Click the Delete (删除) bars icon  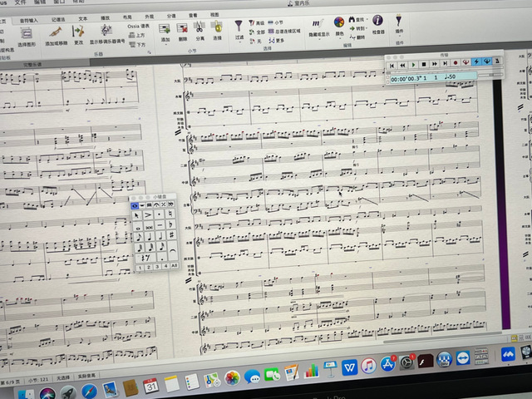pos(182,25)
